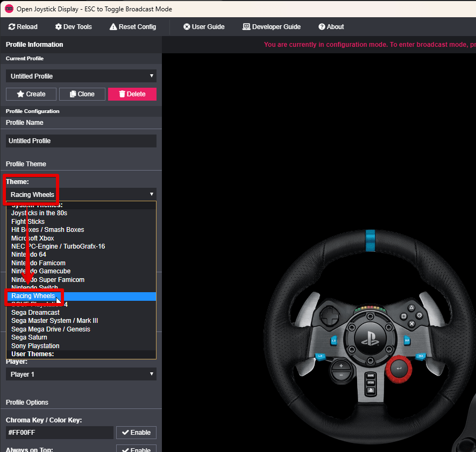Click the Open Joystick Display app icon

[x=9, y=9]
